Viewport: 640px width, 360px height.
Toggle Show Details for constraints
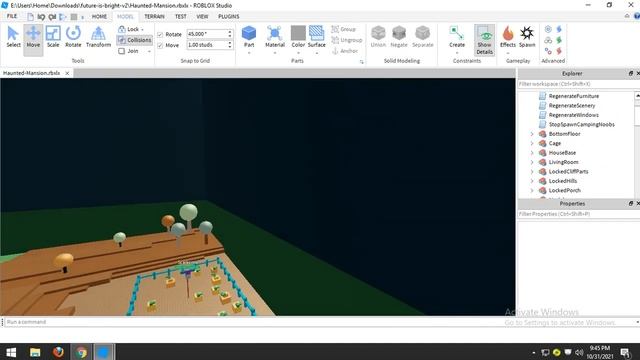pos(484,40)
